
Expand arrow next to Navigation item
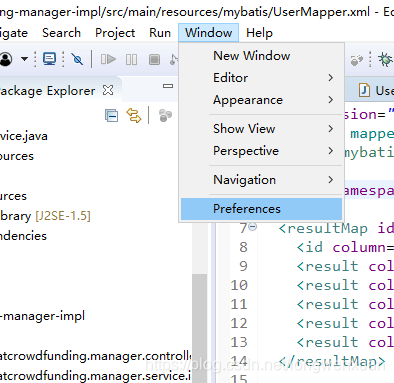pyautogui.click(x=330, y=180)
